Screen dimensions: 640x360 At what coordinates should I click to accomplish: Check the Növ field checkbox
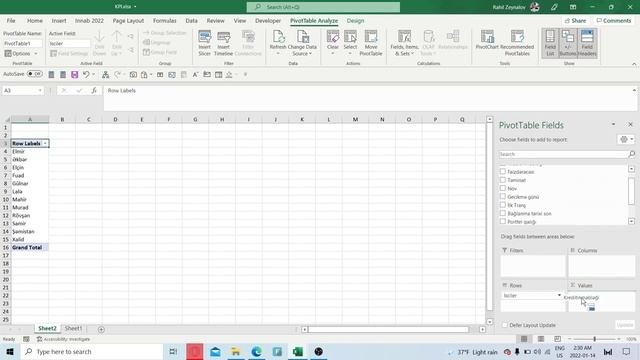click(503, 188)
